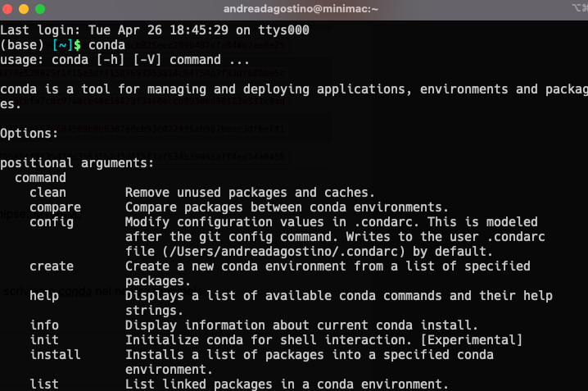Click the 'clean' command name
The height and width of the screenshot is (391, 588).
click(47, 192)
